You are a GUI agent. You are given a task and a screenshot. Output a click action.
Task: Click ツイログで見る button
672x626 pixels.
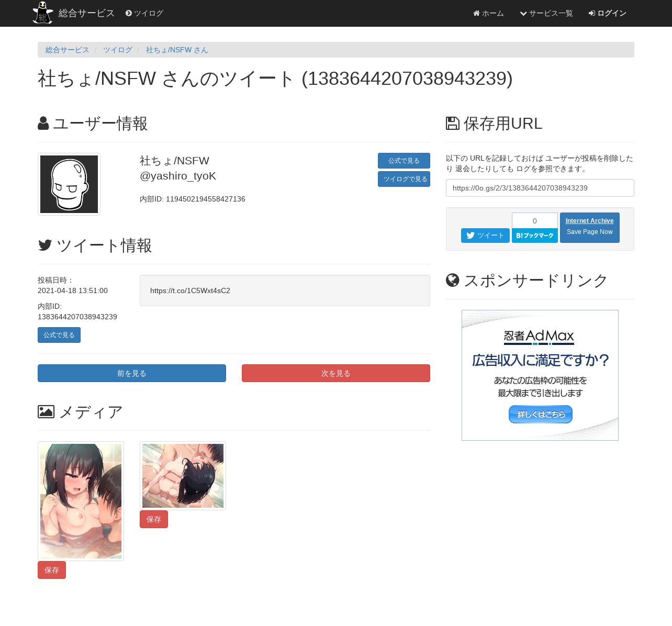click(x=404, y=179)
